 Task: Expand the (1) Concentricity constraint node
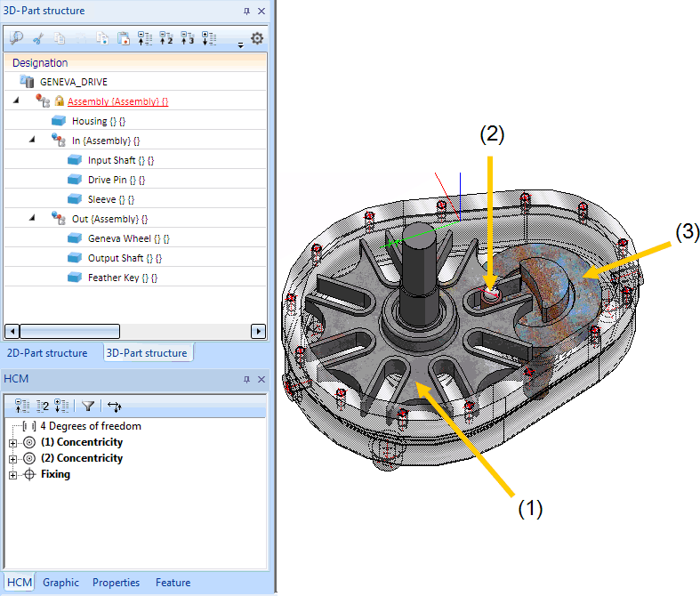[x=12, y=443]
